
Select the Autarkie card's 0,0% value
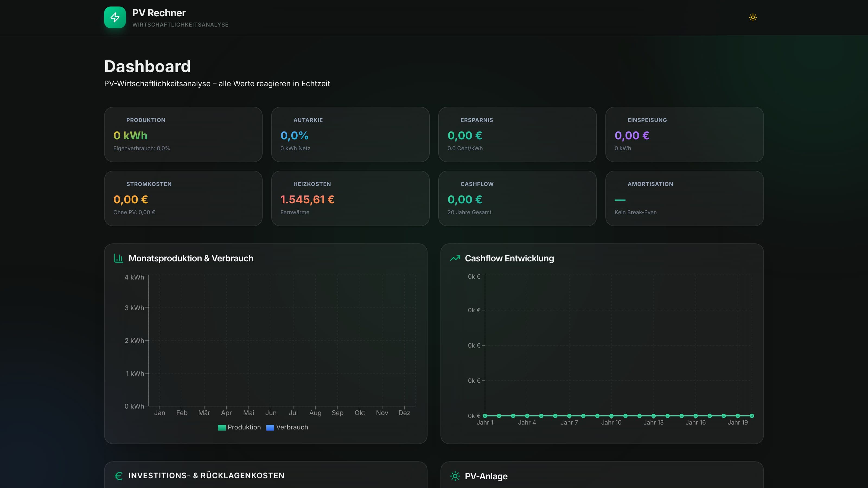tap(294, 135)
